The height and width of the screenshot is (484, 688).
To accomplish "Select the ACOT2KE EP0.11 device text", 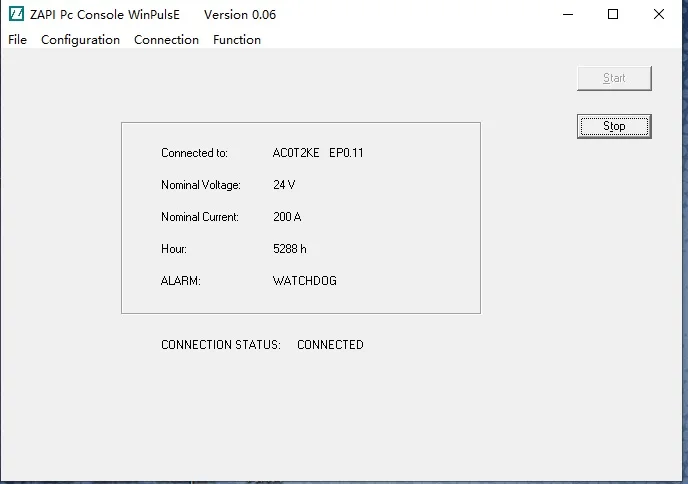I will [x=318, y=153].
